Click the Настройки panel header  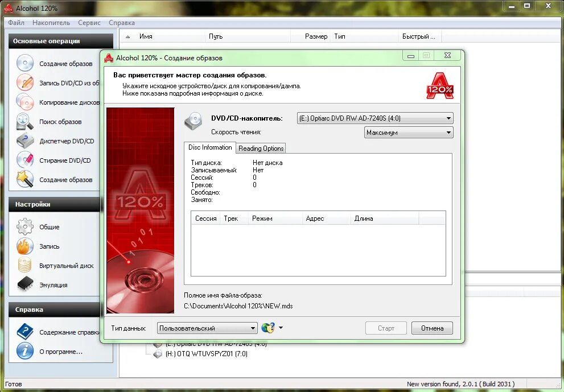(54, 204)
